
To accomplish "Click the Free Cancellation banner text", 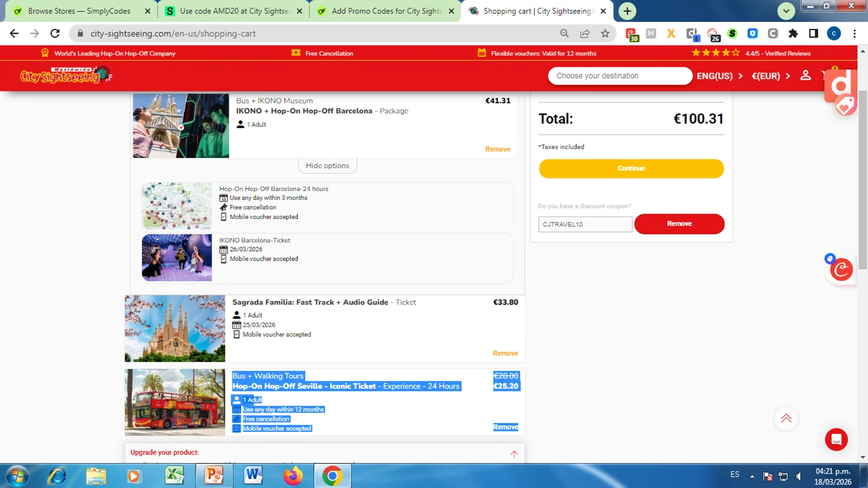I will point(329,53).
